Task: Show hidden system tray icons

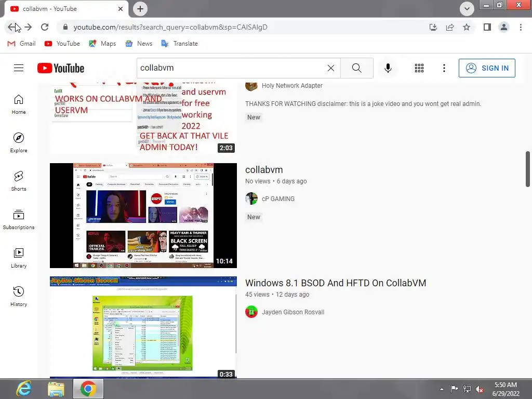Action: pyautogui.click(x=442, y=389)
